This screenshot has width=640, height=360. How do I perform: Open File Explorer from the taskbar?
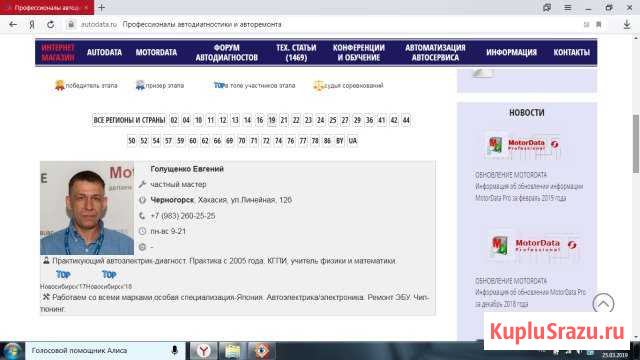pyautogui.click(x=232, y=351)
